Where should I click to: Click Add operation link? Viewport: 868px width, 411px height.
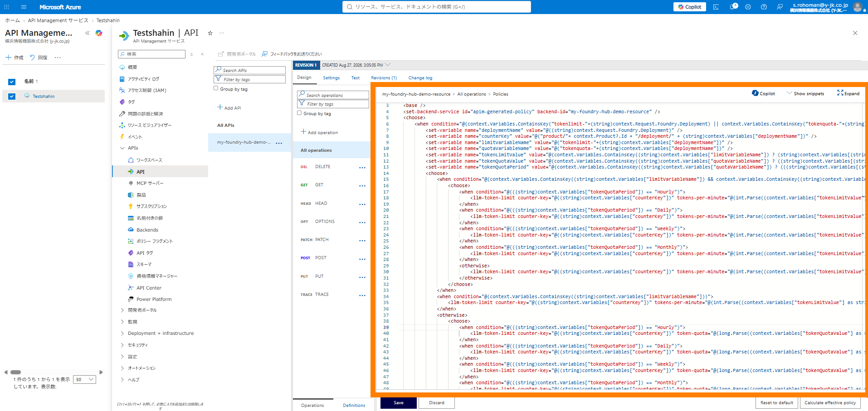pos(319,132)
